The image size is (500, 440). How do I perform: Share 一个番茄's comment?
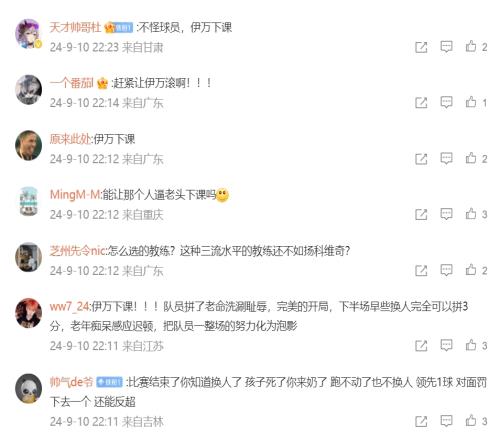tap(421, 102)
